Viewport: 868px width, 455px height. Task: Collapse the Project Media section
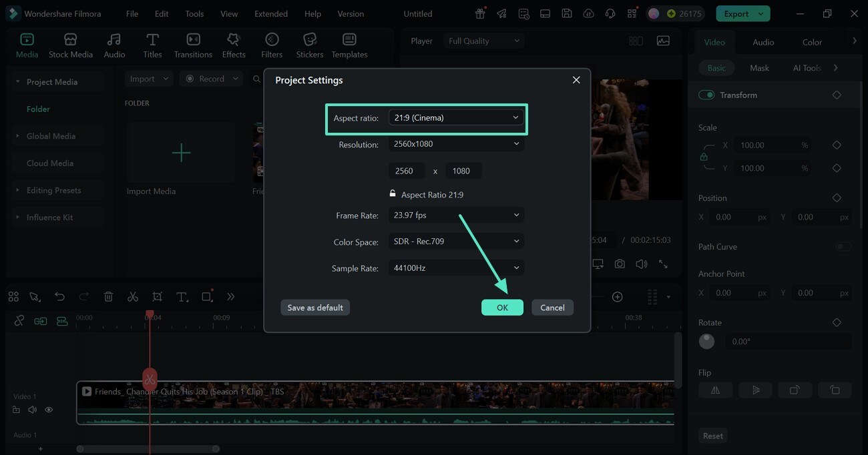(x=16, y=81)
